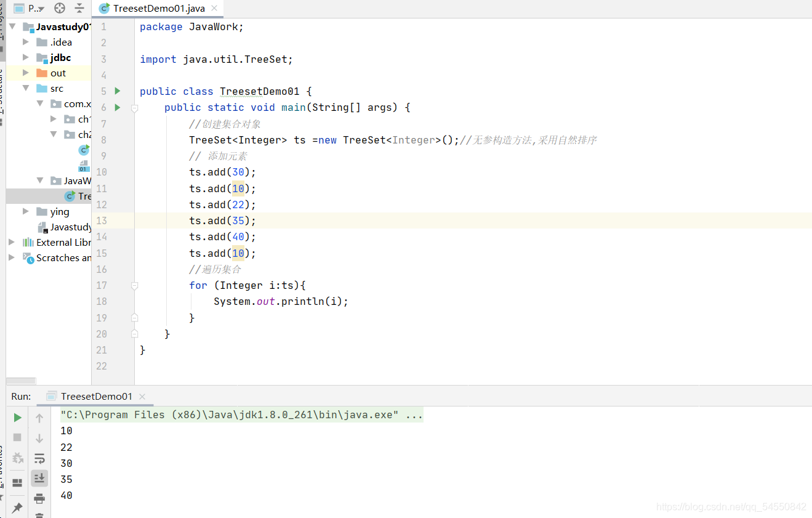Click the Project panel horizontal scrollbar

(21, 381)
